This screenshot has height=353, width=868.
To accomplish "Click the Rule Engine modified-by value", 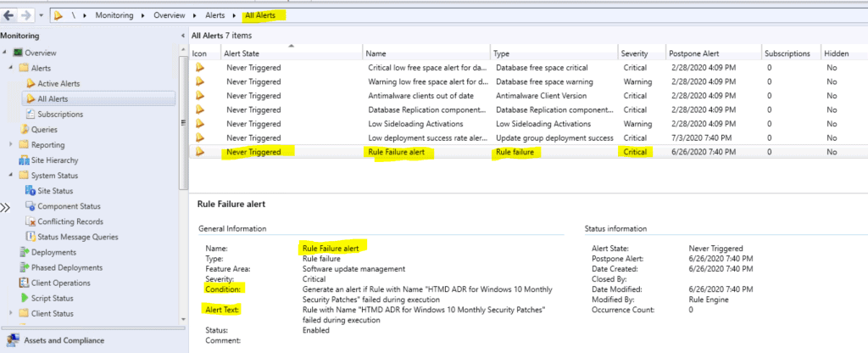I will pyautogui.click(x=709, y=300).
